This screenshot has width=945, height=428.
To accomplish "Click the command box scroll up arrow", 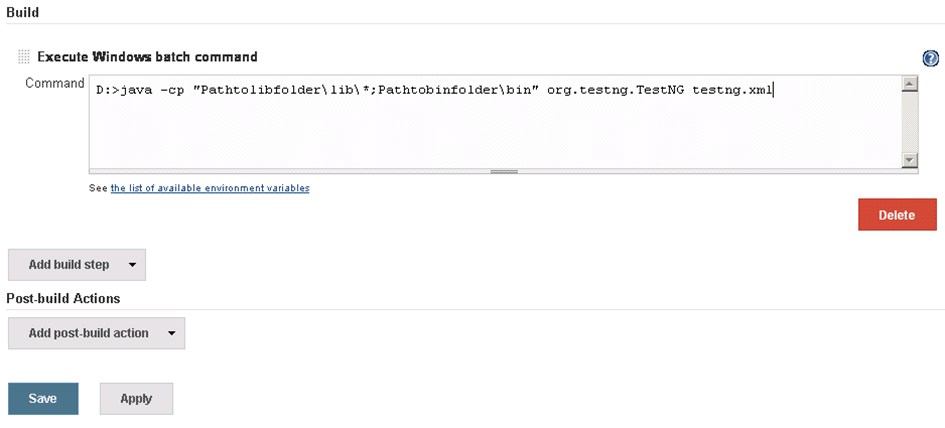I will click(x=909, y=84).
